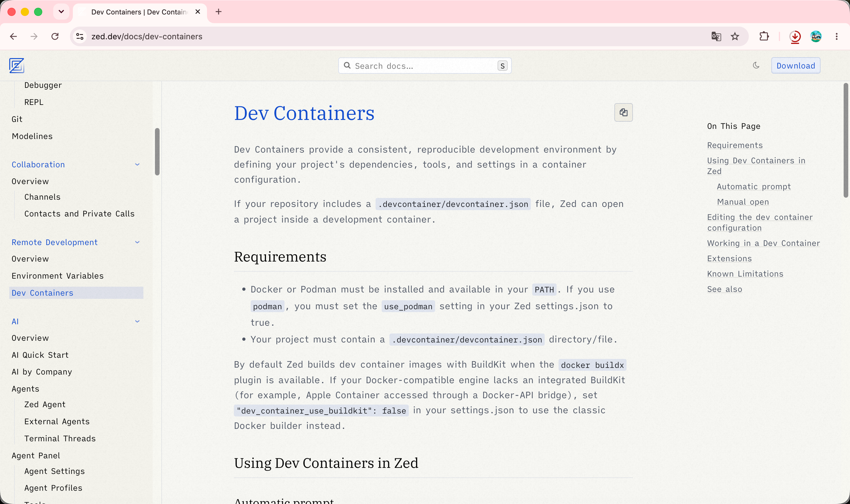The width and height of the screenshot is (850, 504).
Task: Go forward in browser history
Action: click(34, 36)
